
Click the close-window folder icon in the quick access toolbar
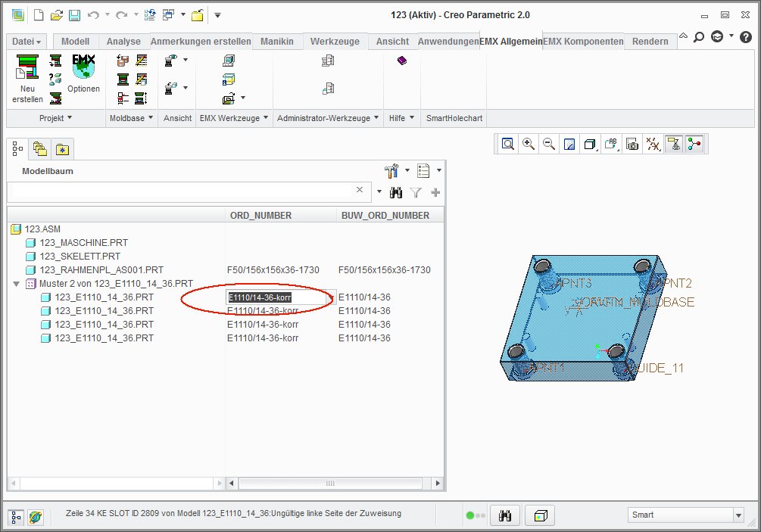coord(198,15)
